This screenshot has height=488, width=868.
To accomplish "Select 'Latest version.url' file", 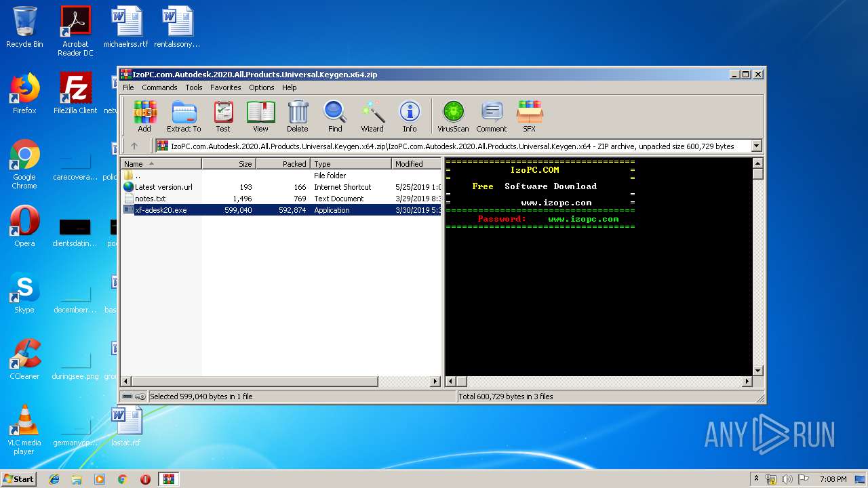I will click(281, 187).
